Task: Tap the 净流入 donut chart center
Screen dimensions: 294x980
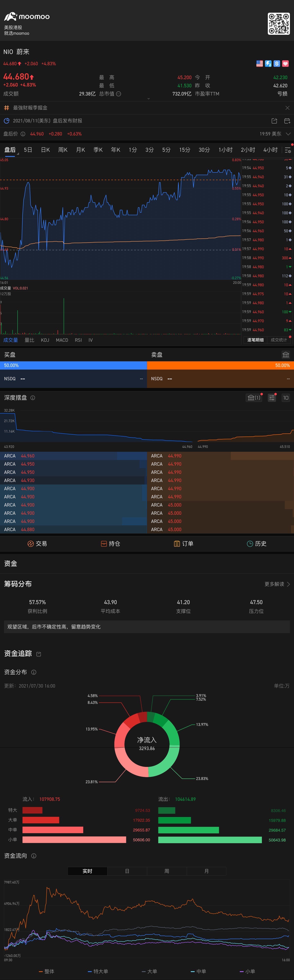Action: 147,744
